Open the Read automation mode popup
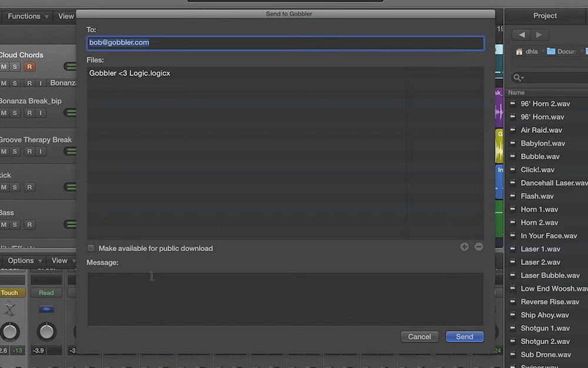This screenshot has height=368, width=588. [46, 293]
